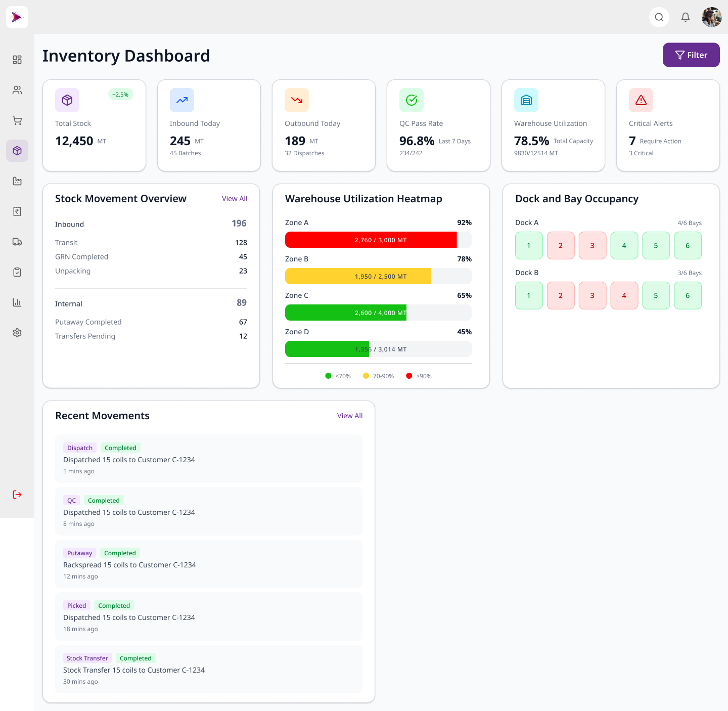Open users icon in sidebar

pos(17,90)
